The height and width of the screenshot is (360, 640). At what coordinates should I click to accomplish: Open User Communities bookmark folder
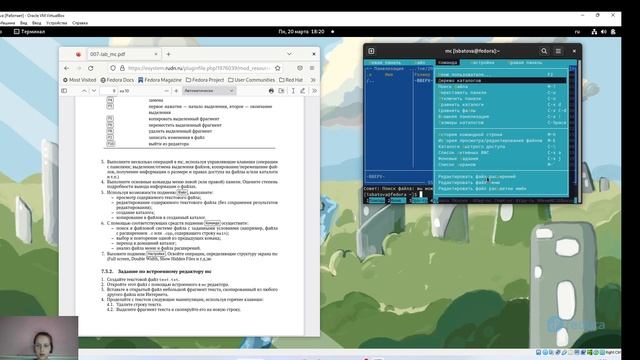click(251, 80)
